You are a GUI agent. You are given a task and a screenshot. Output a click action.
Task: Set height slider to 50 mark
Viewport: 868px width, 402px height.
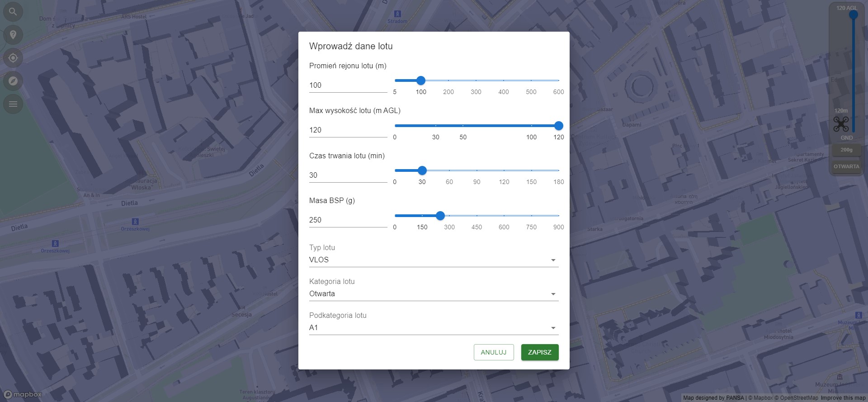click(x=463, y=126)
